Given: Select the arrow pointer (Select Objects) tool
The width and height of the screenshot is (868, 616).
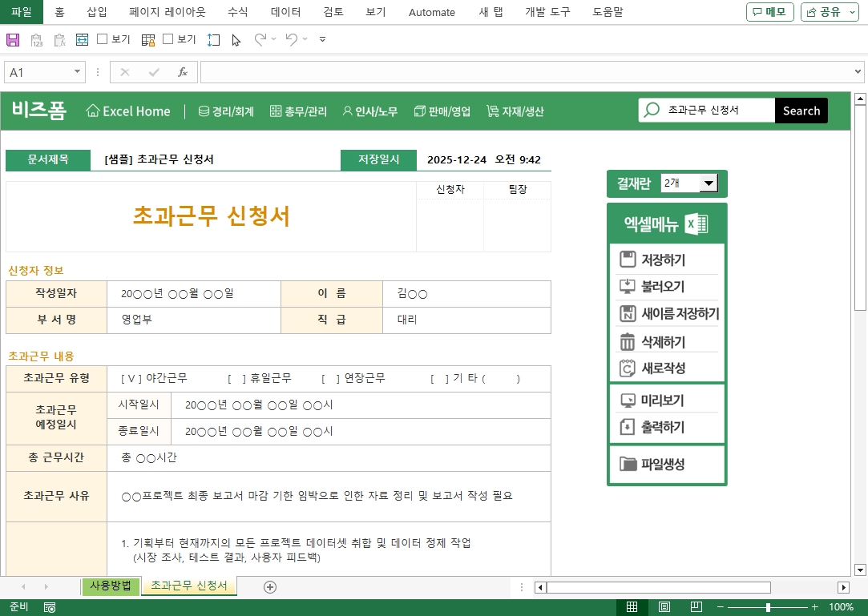Looking at the screenshot, I should [236, 39].
